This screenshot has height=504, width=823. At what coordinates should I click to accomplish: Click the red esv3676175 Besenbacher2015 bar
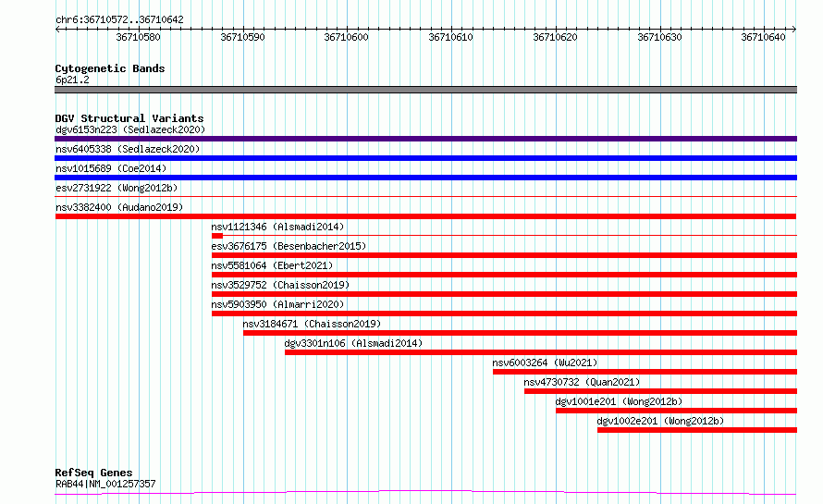coord(504,255)
